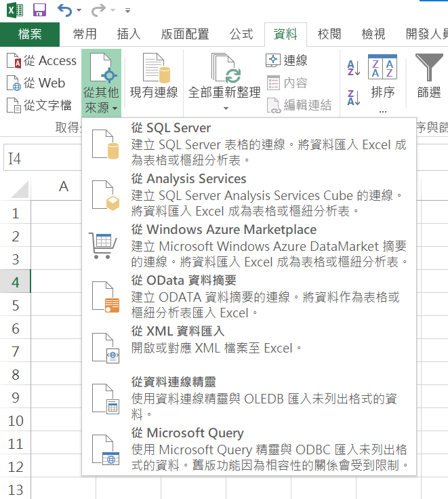Choose 從資料連線精靈 menu item
Image resolution: width=448 pixels, height=499 pixels.
click(x=249, y=398)
